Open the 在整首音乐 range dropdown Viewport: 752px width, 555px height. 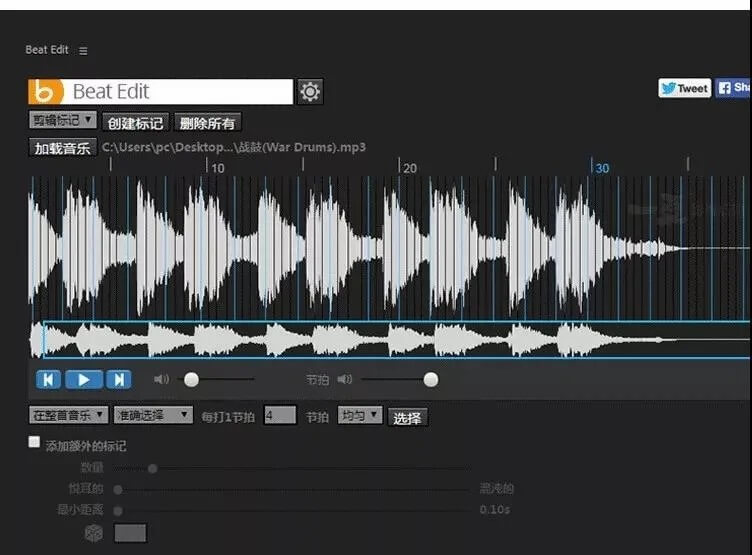click(x=68, y=415)
